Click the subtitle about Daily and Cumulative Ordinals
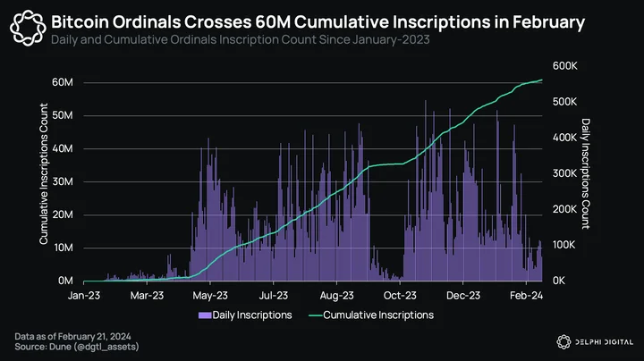This screenshot has width=644, height=361. (241, 40)
